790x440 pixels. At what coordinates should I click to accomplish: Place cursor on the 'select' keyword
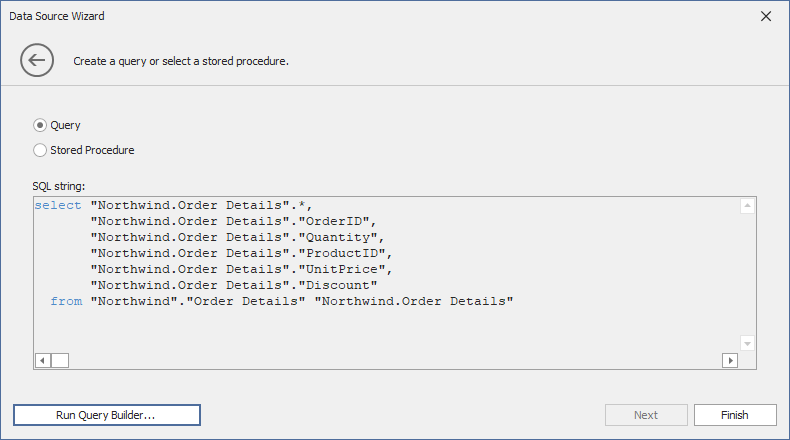[x=58, y=205]
